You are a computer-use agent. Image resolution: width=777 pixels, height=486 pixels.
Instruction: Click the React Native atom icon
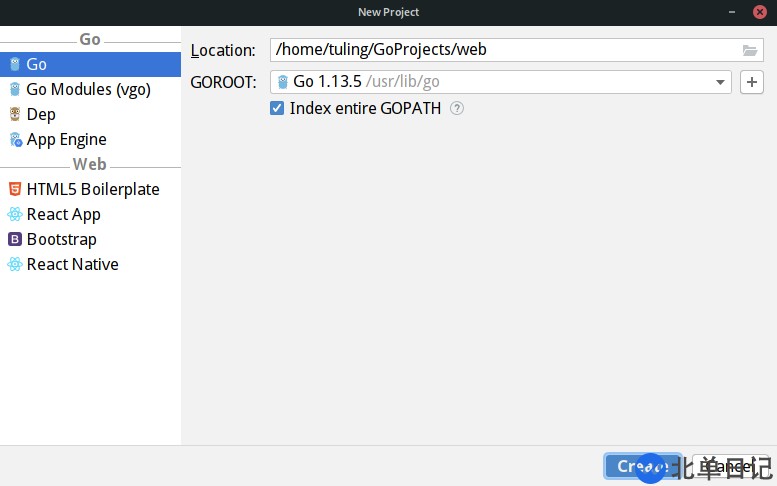14,264
